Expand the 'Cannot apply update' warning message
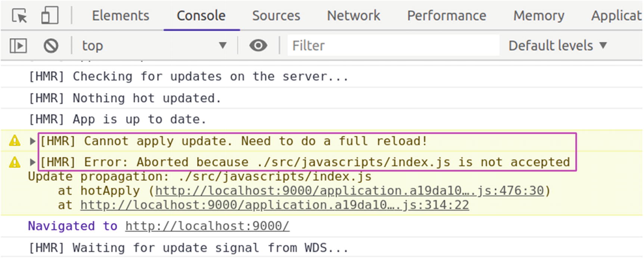 [32, 141]
